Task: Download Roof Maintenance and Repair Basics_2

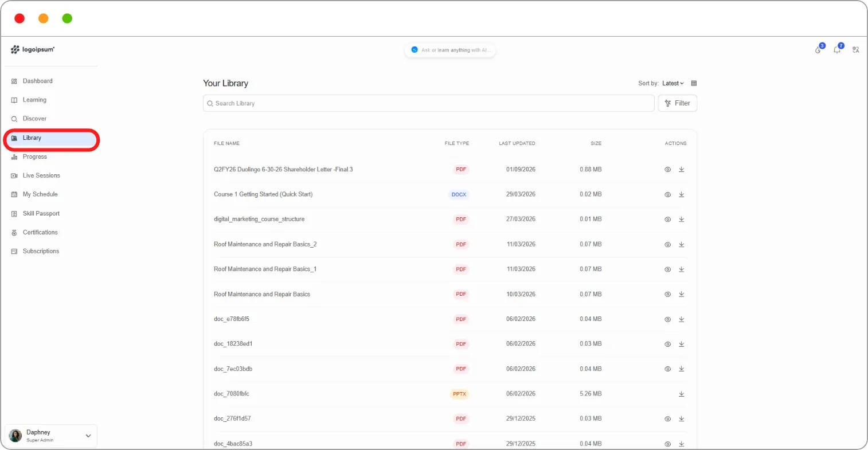Action: pos(682,244)
